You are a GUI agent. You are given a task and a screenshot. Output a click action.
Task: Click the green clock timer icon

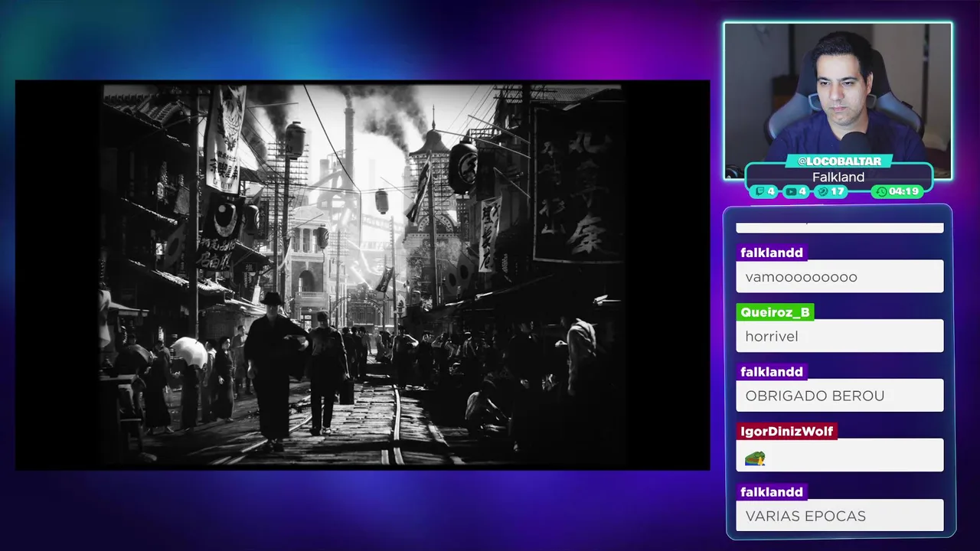(881, 191)
